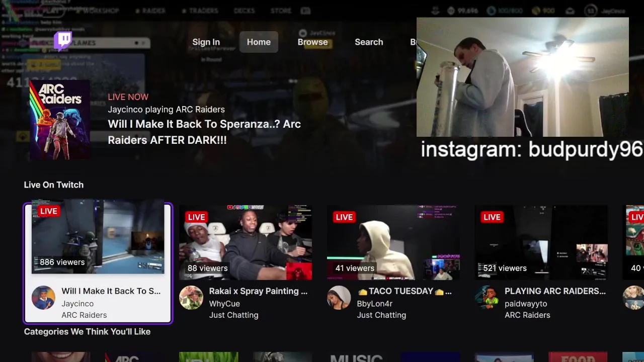This screenshot has width=644, height=362.
Task: Open the MUSIC category tile
Action: 356,357
